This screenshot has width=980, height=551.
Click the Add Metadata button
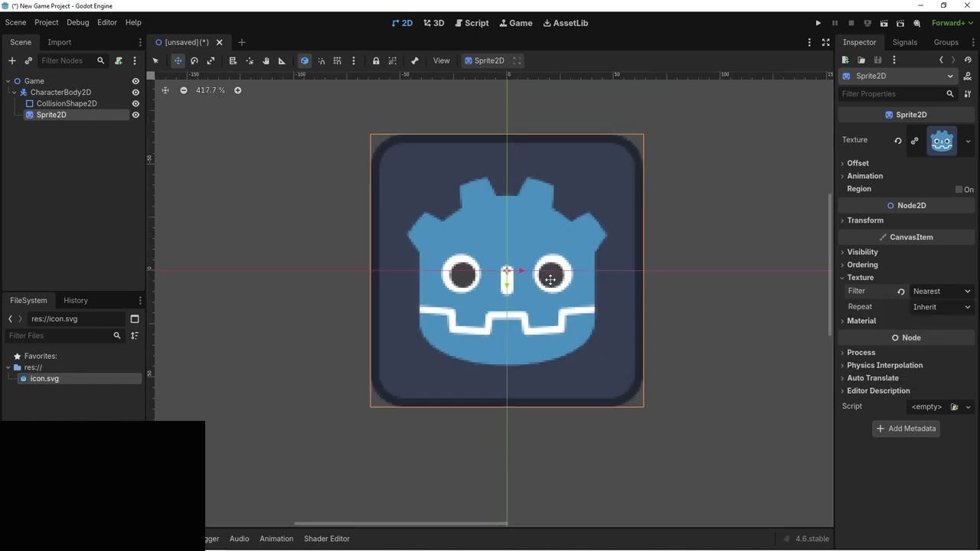pos(906,429)
